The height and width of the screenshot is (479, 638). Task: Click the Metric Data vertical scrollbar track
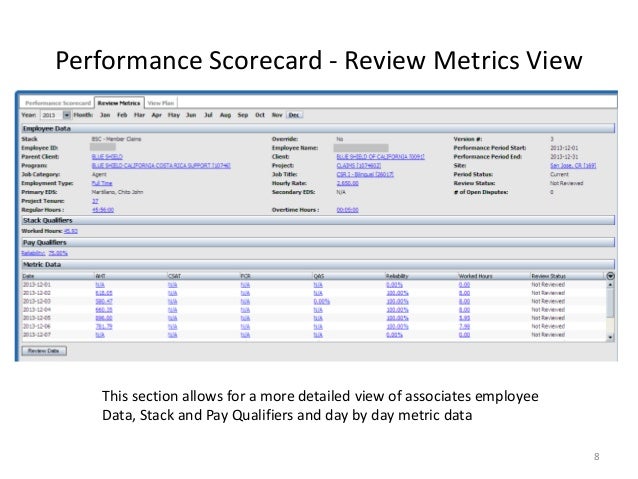tap(610, 311)
